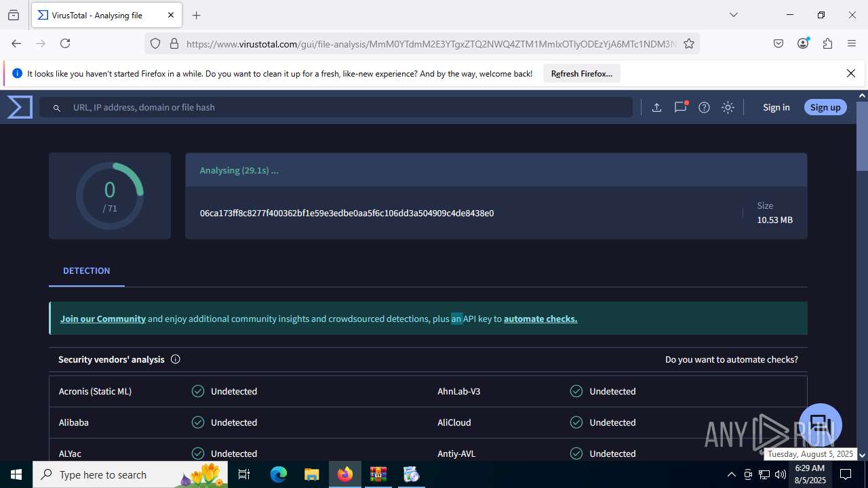Close the VirusTotal tab

click(x=171, y=15)
